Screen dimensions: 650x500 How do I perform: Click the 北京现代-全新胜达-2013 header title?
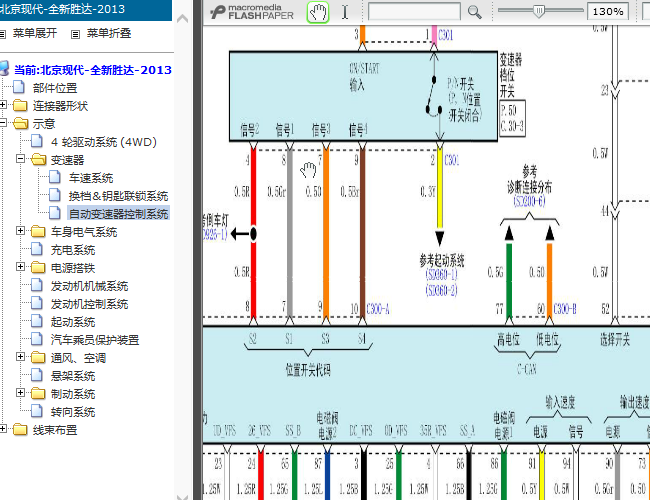tap(62, 9)
